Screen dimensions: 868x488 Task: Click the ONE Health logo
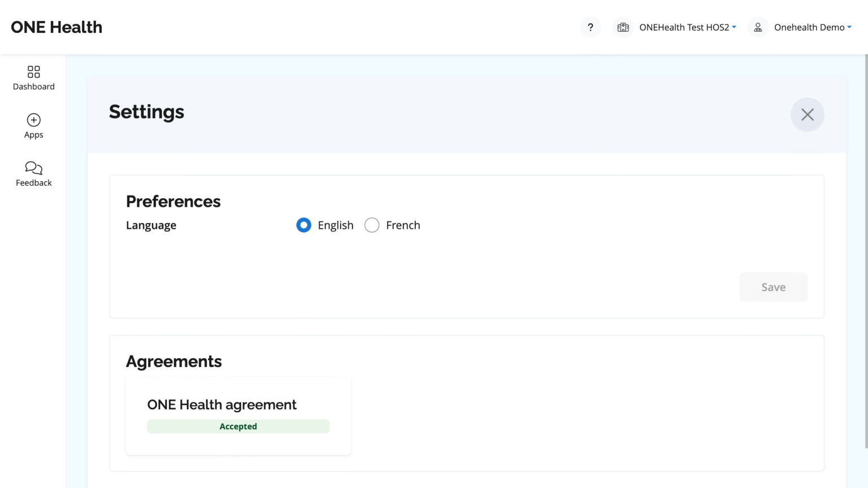[57, 27]
